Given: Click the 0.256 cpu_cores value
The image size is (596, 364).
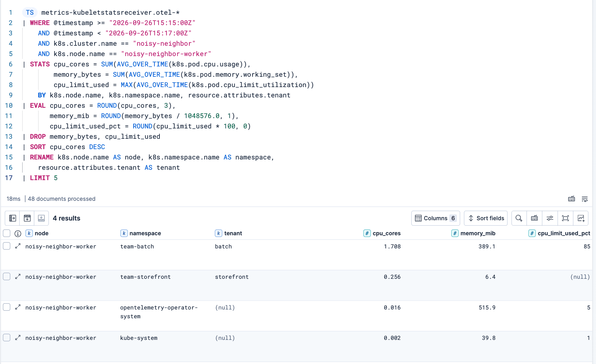Looking at the screenshot, I should [x=392, y=277].
